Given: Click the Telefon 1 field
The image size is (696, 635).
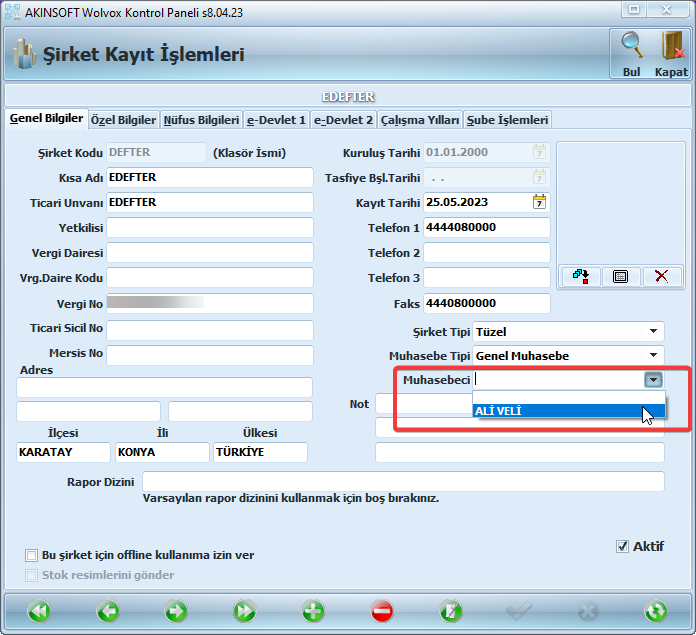Looking at the screenshot, I should [486, 228].
